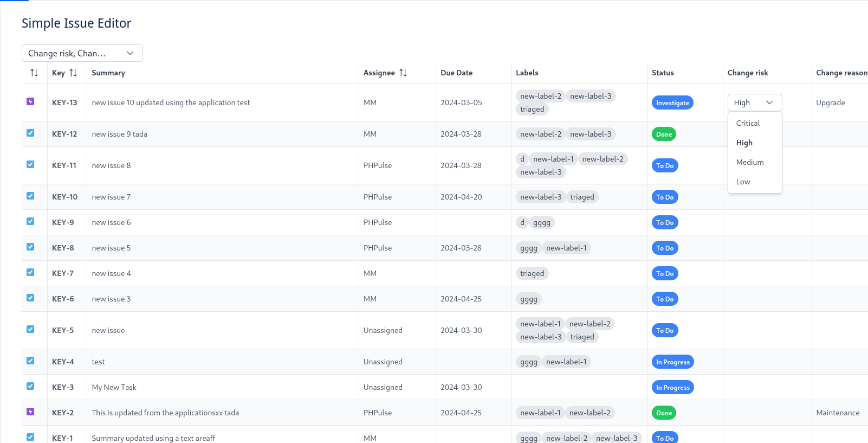Click the assignee 'Unassigned' for KEY-5

coord(383,331)
